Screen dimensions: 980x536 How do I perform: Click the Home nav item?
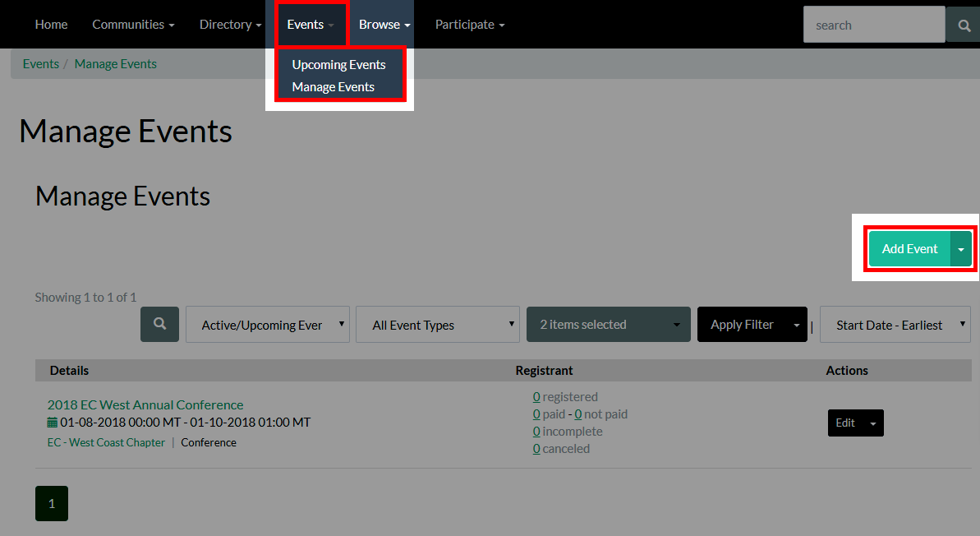tap(51, 25)
